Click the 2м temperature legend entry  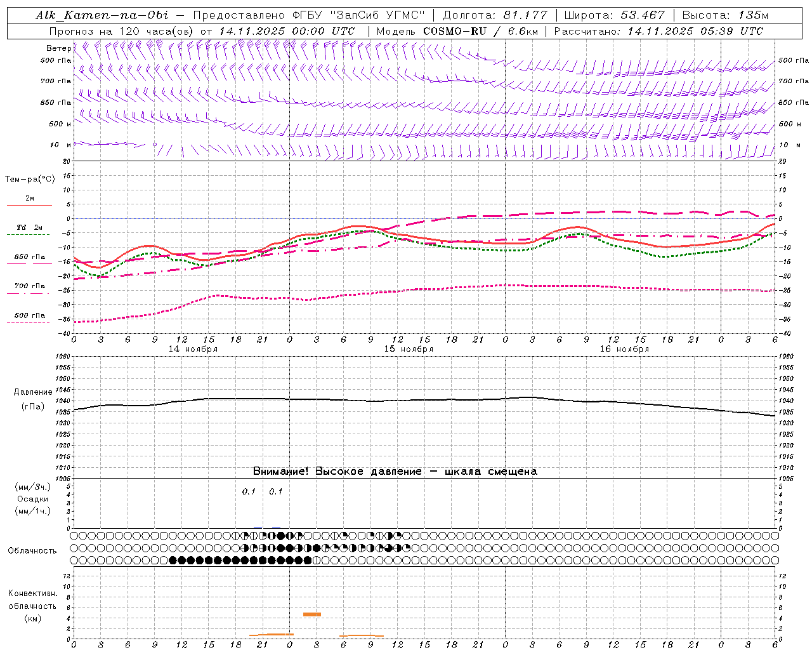[30, 198]
